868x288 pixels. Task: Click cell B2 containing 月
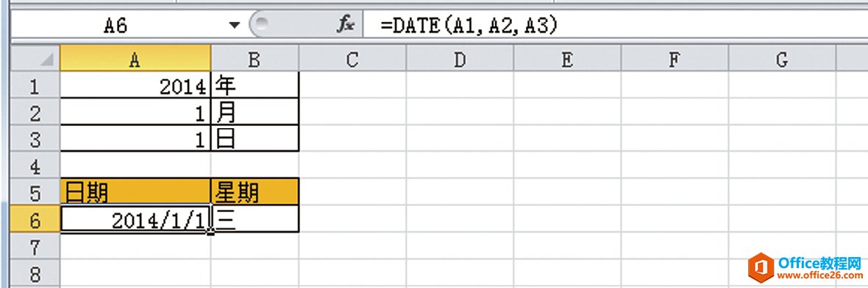tap(255, 112)
